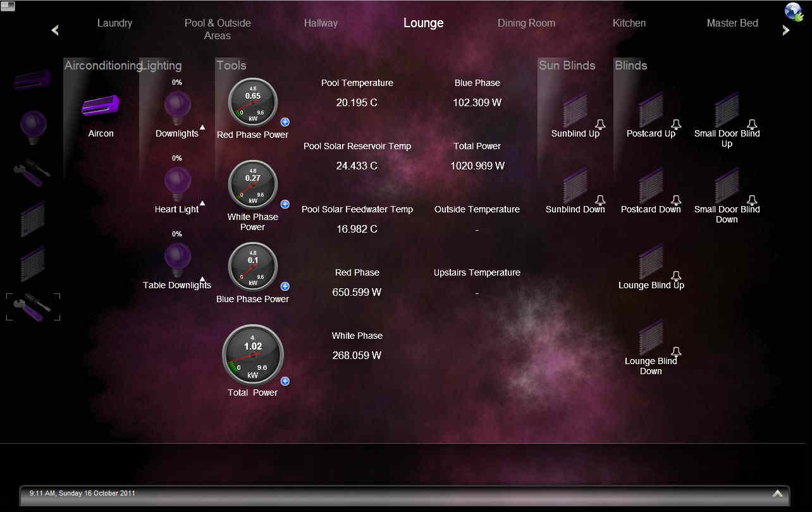The height and width of the screenshot is (512, 812).
Task: Select the air conditioner icon in left sidebar
Action: pyautogui.click(x=32, y=80)
